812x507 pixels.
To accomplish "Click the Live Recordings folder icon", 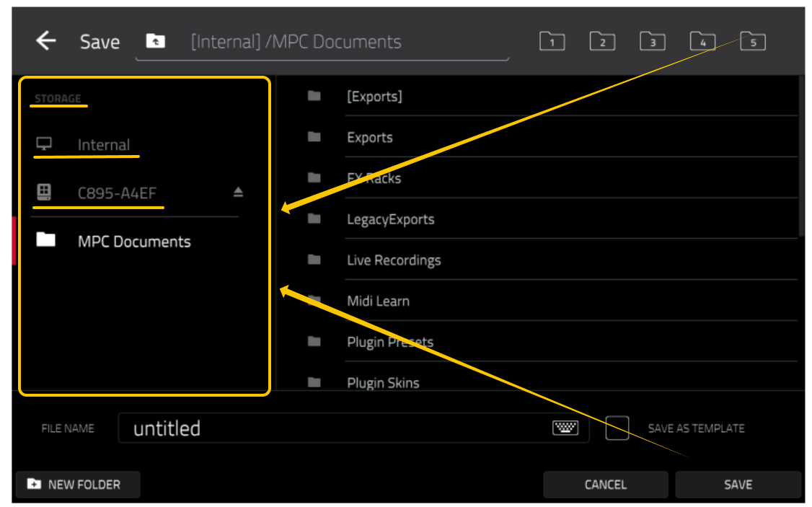I will [x=314, y=260].
